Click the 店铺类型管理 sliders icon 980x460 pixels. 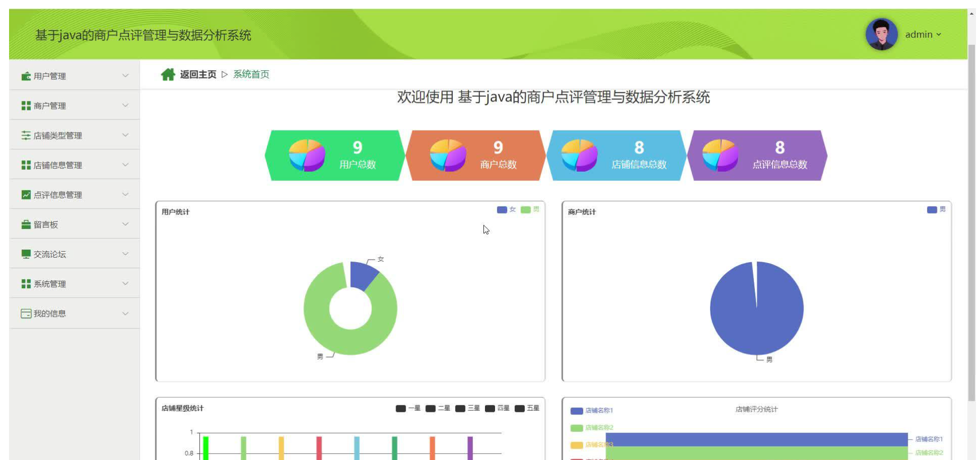coord(26,136)
